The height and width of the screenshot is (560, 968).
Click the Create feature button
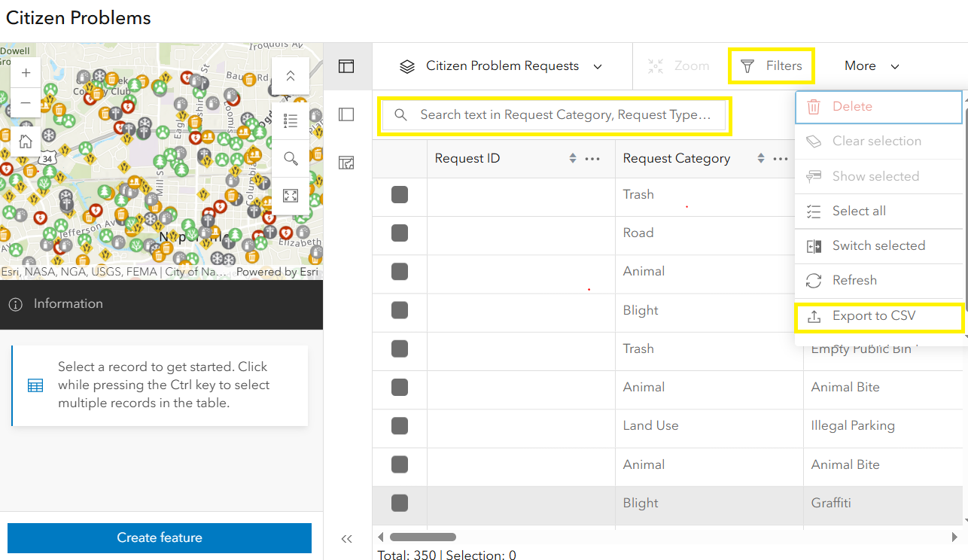[160, 537]
